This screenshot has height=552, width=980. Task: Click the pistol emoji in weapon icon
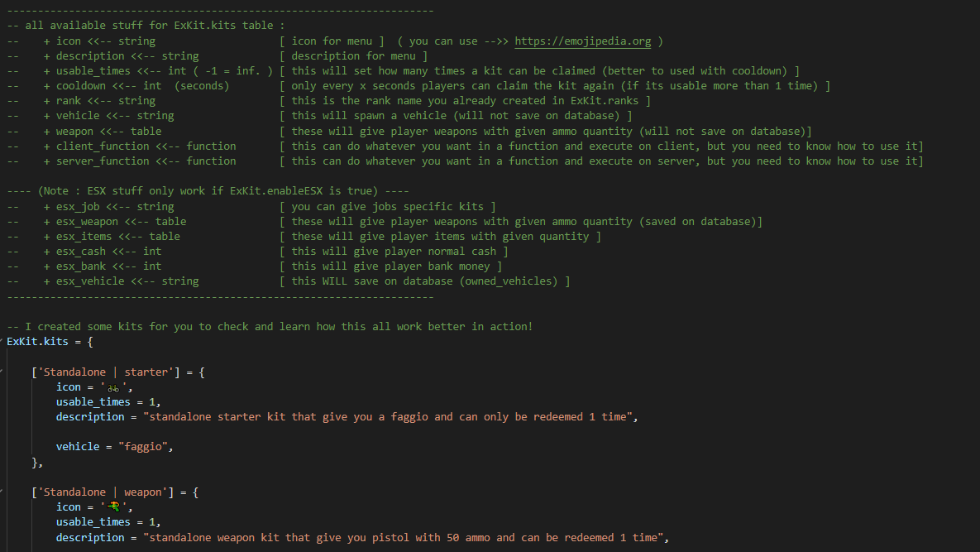[113, 507]
